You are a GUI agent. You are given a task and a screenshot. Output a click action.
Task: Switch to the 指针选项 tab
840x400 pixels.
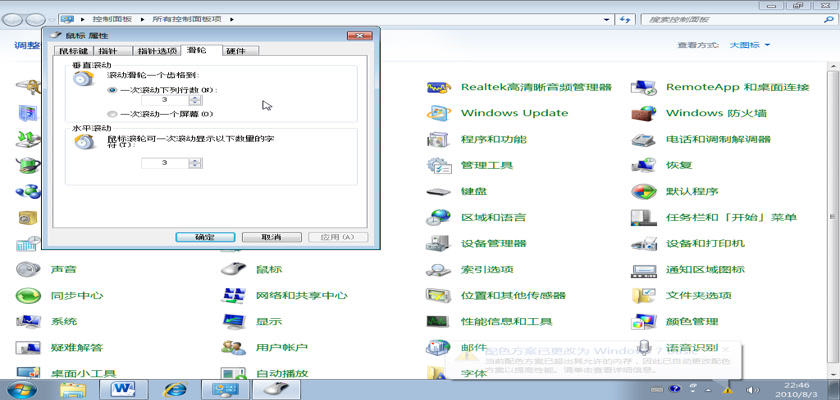coord(157,51)
